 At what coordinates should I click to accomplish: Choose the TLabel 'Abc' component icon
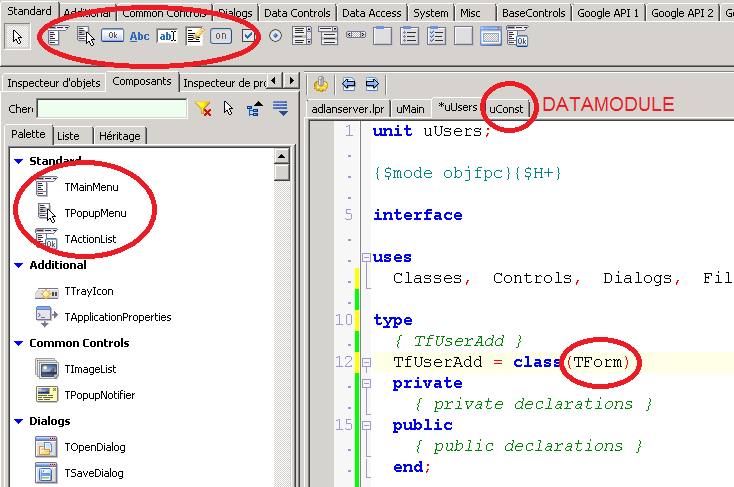139,36
